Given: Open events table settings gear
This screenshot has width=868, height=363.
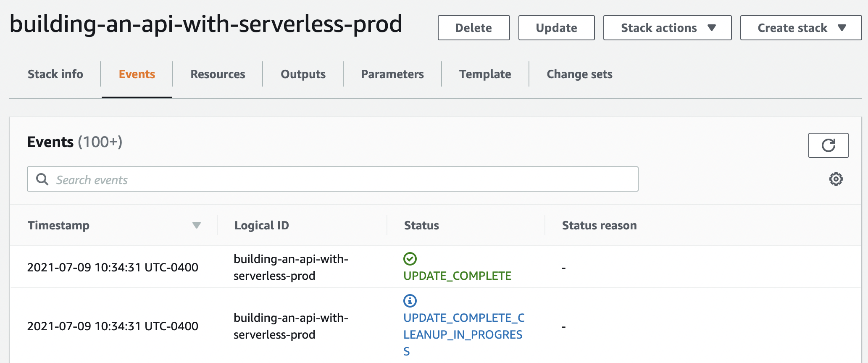Looking at the screenshot, I should coord(836,179).
